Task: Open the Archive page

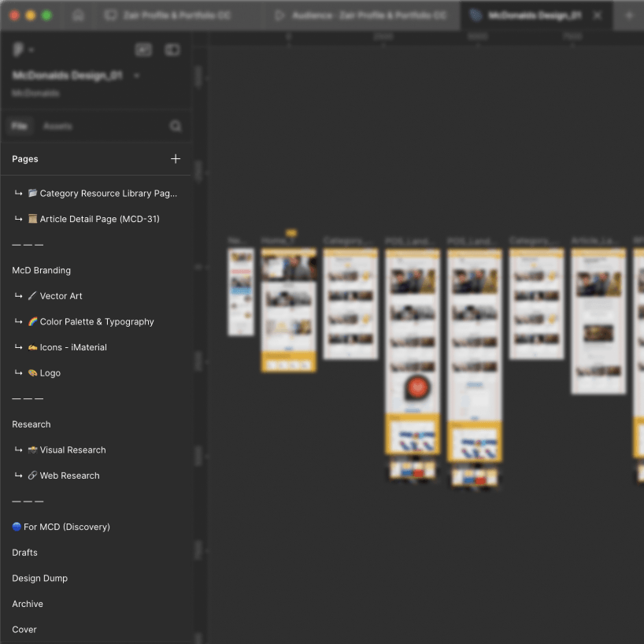Action: click(x=96, y=604)
